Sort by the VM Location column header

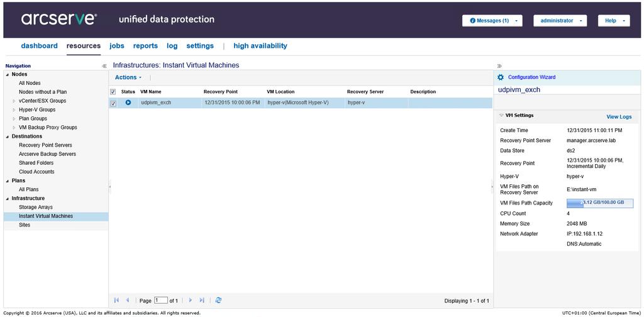[280, 92]
